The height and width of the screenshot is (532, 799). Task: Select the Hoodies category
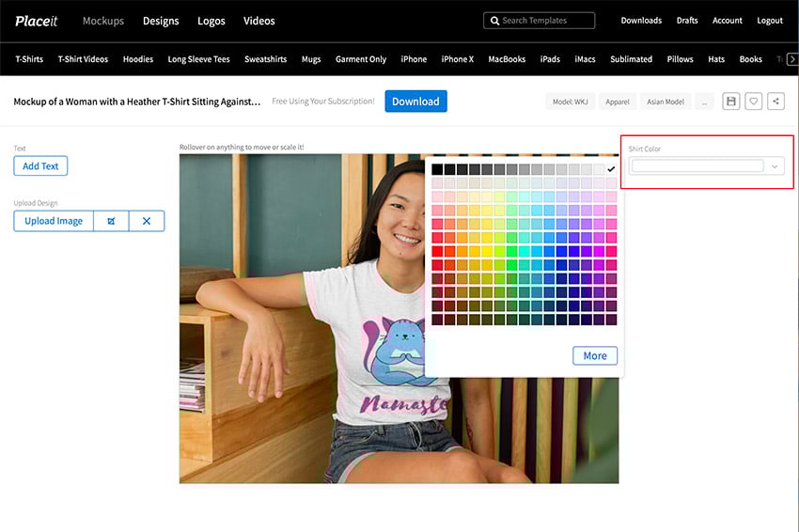tap(138, 59)
